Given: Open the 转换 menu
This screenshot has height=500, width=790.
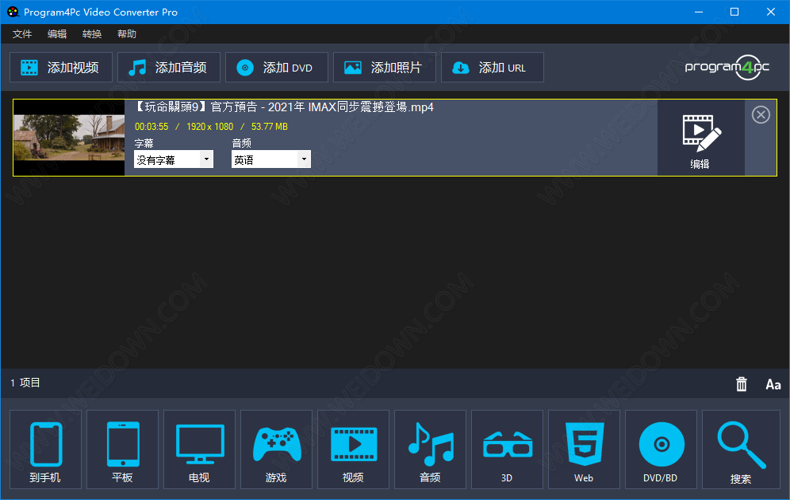Looking at the screenshot, I should (92, 34).
